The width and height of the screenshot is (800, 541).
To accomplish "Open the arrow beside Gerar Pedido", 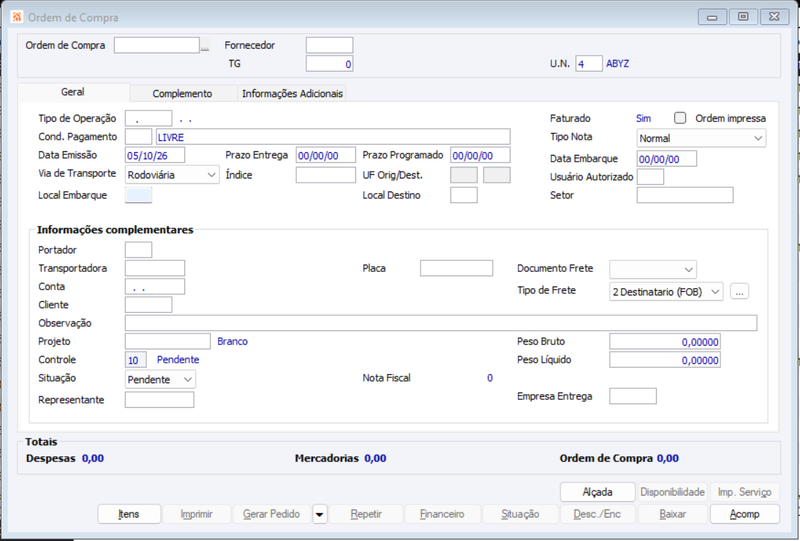I will 320,514.
